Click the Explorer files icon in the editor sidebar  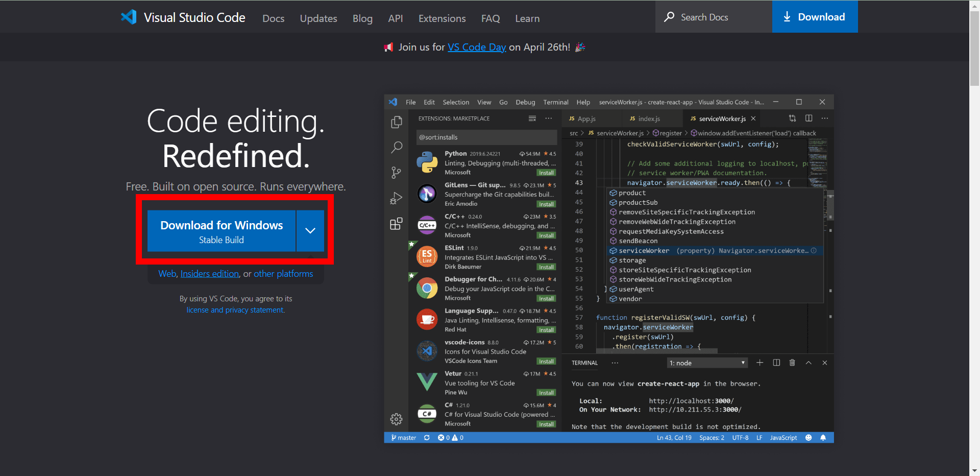[x=396, y=123]
